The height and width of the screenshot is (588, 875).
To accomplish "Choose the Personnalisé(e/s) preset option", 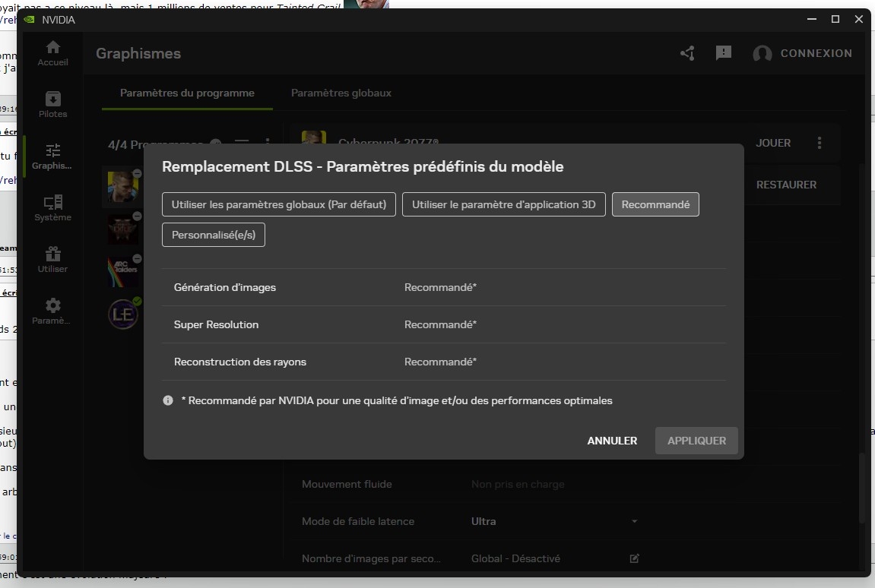I will click(x=214, y=235).
